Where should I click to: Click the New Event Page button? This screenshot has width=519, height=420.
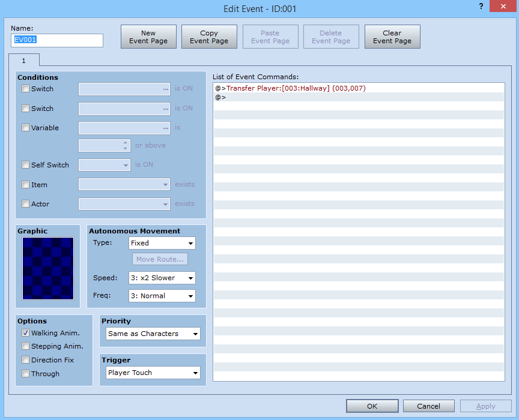point(148,37)
